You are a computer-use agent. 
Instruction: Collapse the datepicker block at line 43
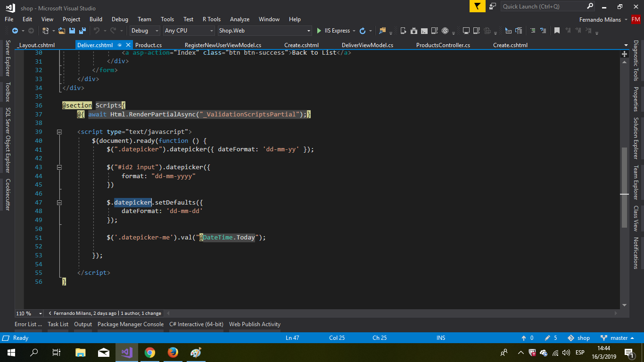click(x=59, y=167)
